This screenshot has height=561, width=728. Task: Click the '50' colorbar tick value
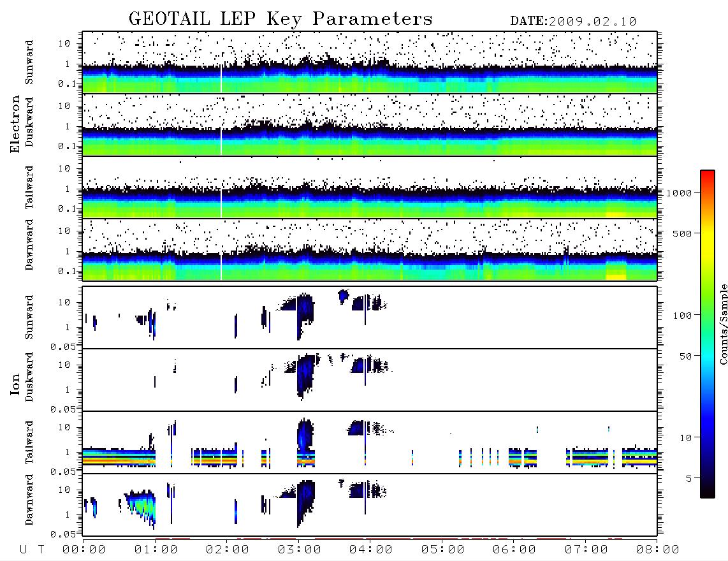685,356
